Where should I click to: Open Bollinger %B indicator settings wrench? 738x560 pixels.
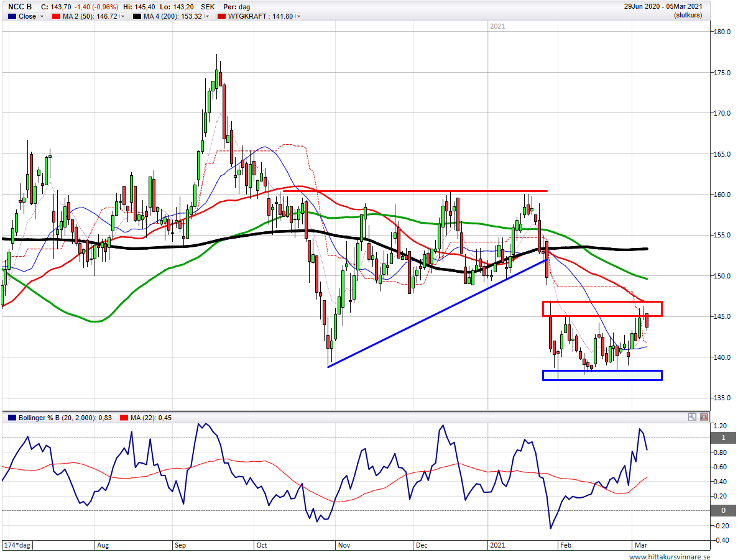click(692, 416)
